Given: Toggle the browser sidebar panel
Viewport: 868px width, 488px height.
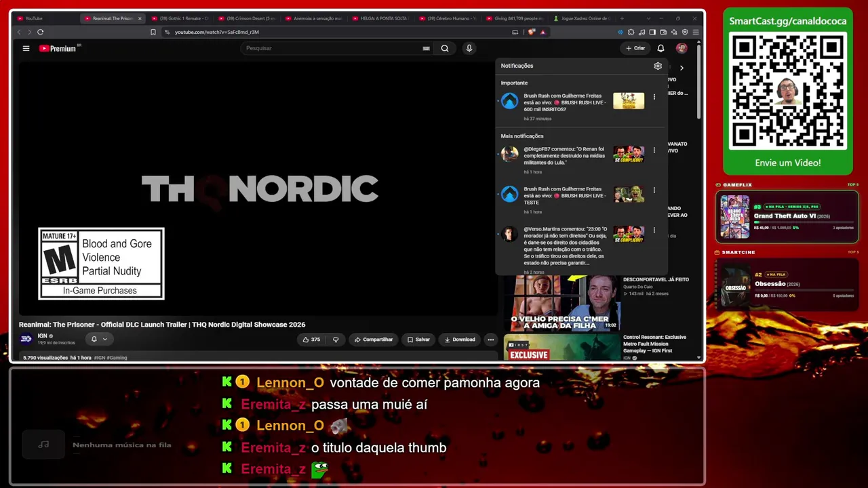Looking at the screenshot, I should tap(652, 32).
